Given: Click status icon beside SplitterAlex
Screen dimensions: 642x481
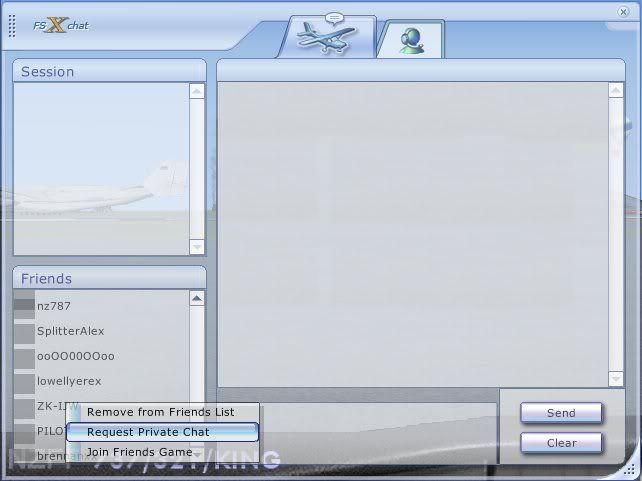Looking at the screenshot, I should pos(25,332).
